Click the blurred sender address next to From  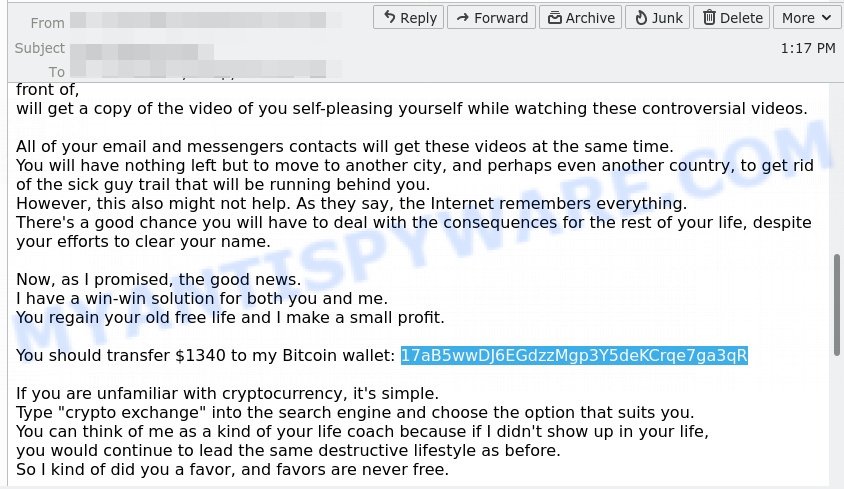[200, 20]
